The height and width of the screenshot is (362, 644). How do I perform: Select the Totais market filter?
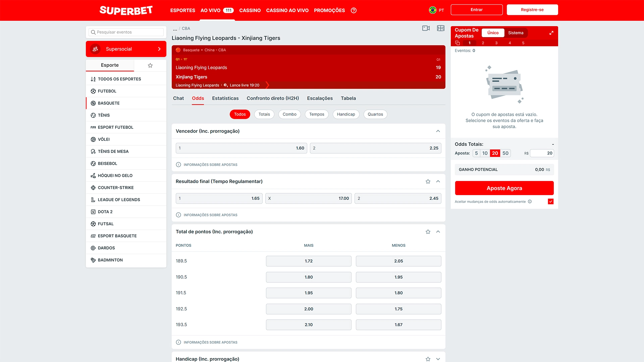(x=264, y=114)
